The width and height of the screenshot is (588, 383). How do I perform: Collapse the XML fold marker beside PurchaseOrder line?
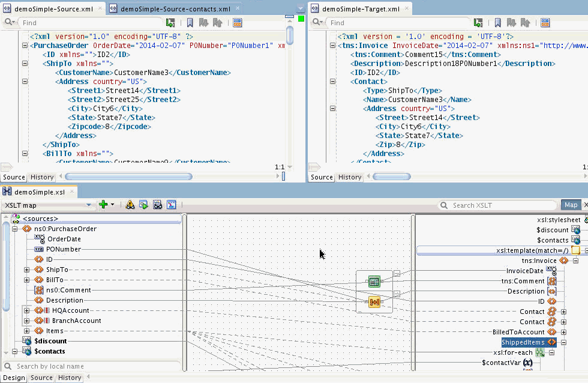(x=25, y=46)
